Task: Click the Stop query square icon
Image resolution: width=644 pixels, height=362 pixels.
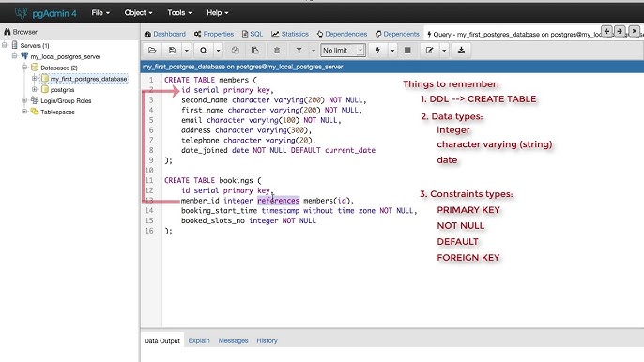Action: coord(407,51)
